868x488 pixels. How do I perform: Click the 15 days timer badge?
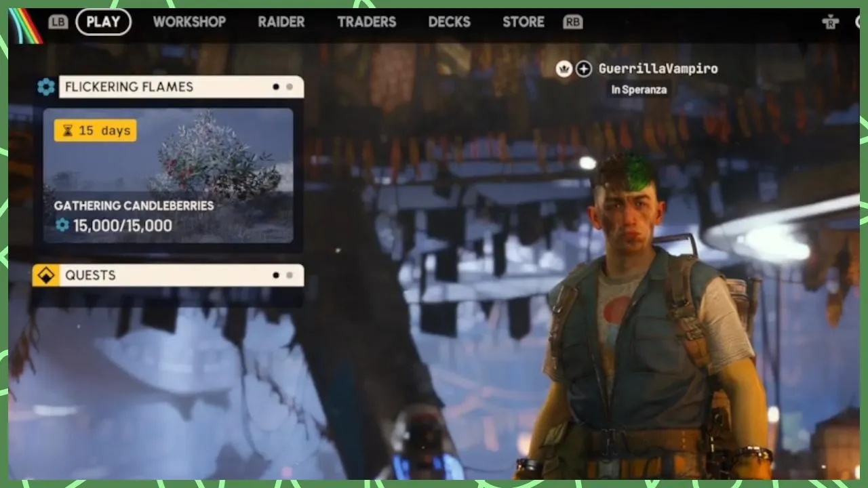pos(95,131)
